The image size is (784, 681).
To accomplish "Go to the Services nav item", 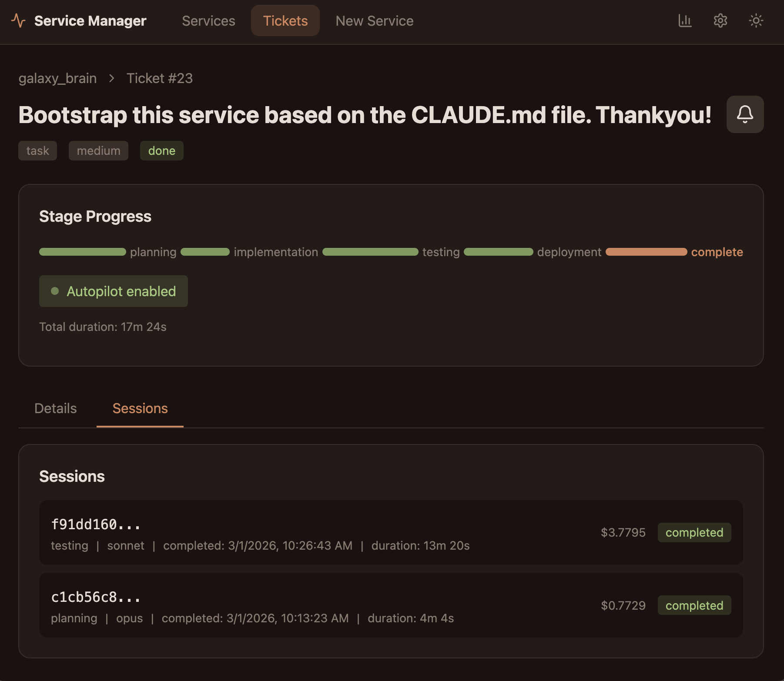I will [x=208, y=21].
